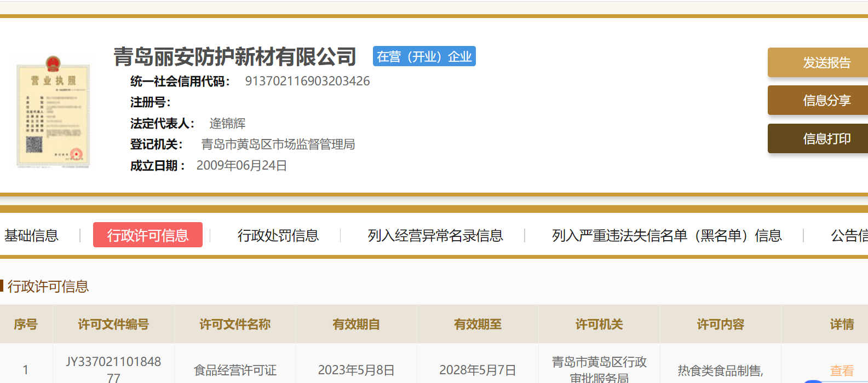Select the 行政许可信息 tab
The height and width of the screenshot is (383, 868).
tap(148, 235)
